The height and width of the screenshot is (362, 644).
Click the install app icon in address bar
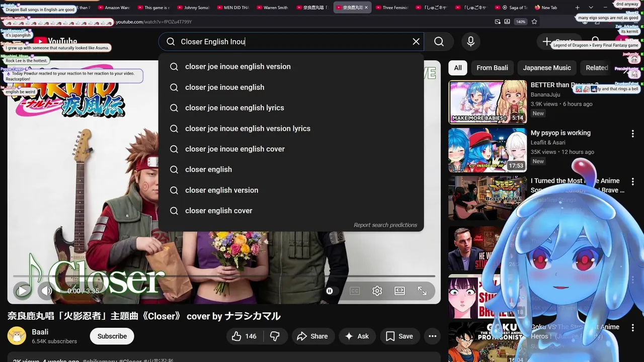[x=507, y=22]
